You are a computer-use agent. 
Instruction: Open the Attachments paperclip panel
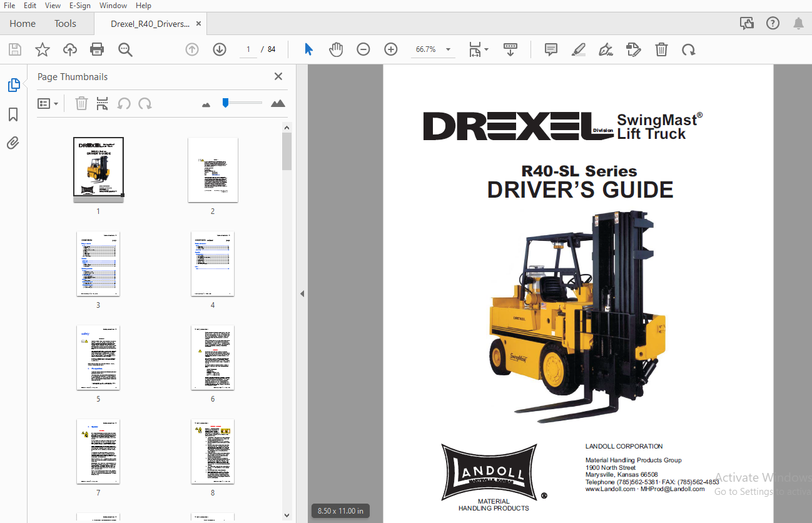pyautogui.click(x=13, y=143)
